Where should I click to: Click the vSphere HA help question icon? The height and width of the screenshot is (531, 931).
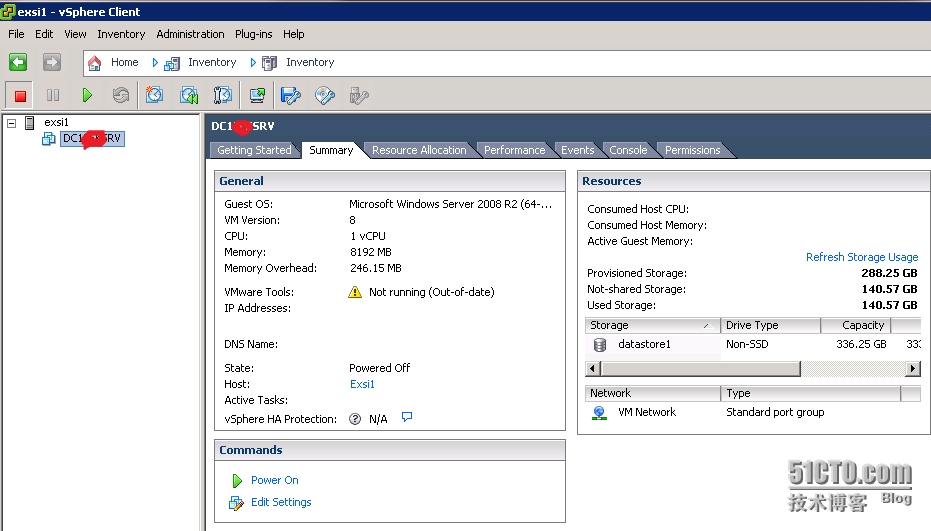click(355, 419)
